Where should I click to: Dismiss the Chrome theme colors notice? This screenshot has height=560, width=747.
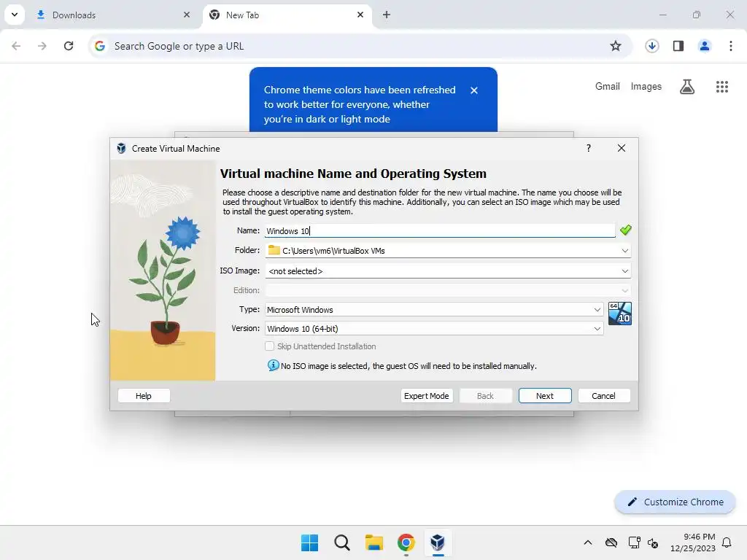[x=473, y=90]
